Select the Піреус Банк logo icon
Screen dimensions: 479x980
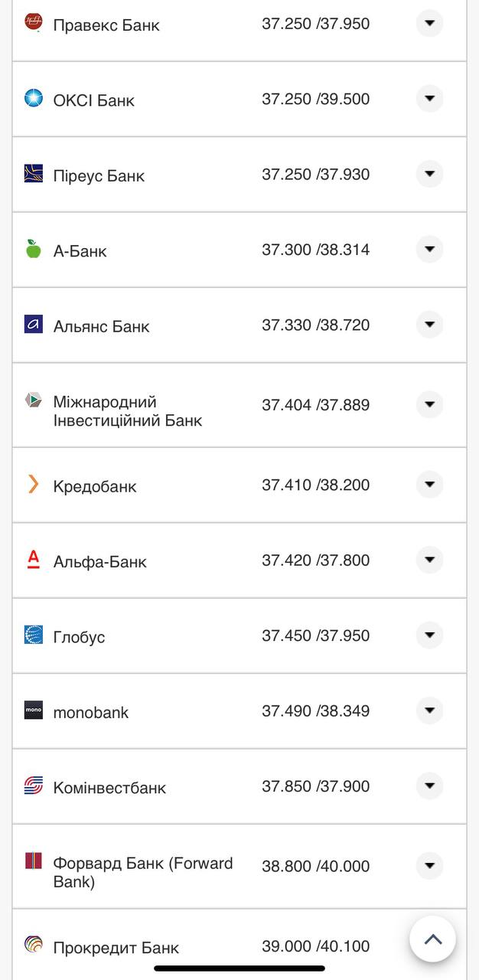pyautogui.click(x=32, y=174)
